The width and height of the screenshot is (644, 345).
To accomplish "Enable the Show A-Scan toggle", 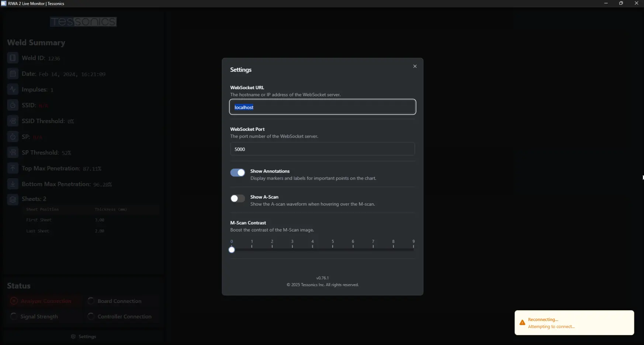I will [x=238, y=198].
